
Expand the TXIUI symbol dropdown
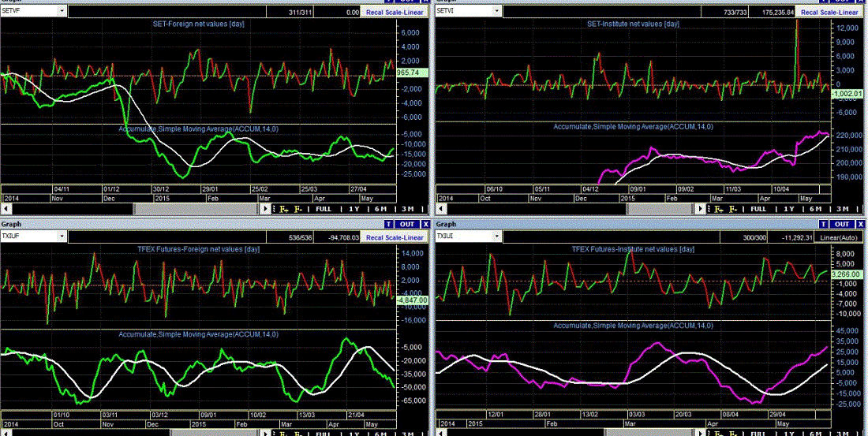(496, 237)
